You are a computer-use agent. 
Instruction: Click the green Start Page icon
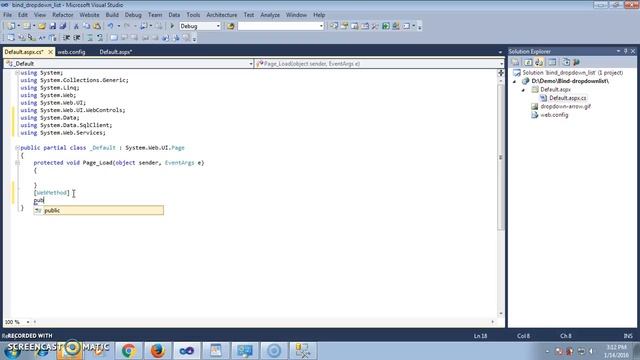[x=386, y=26]
